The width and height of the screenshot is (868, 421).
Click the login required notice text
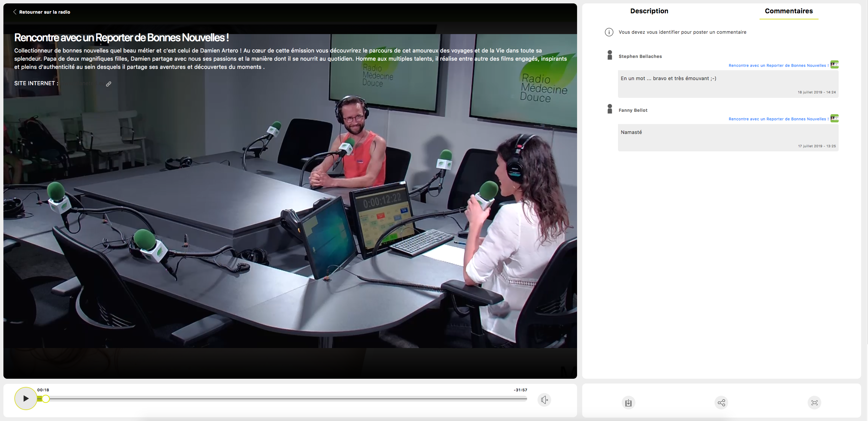(682, 32)
